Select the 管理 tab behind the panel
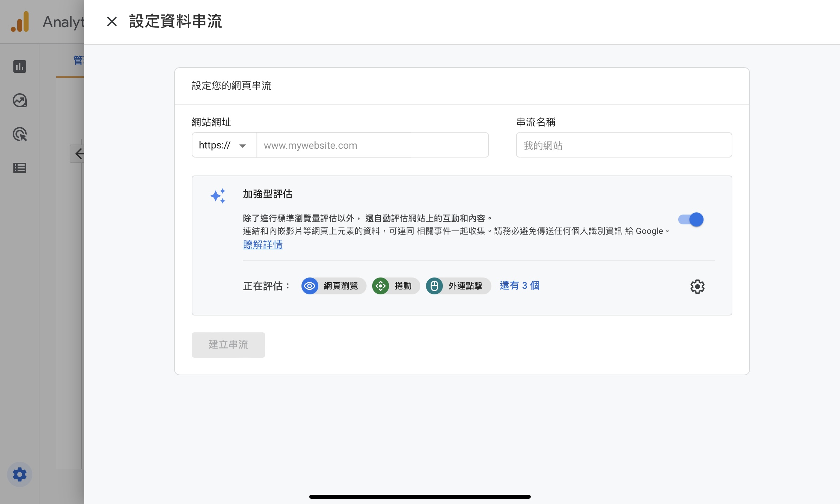Image resolution: width=840 pixels, height=504 pixels. tap(78, 60)
